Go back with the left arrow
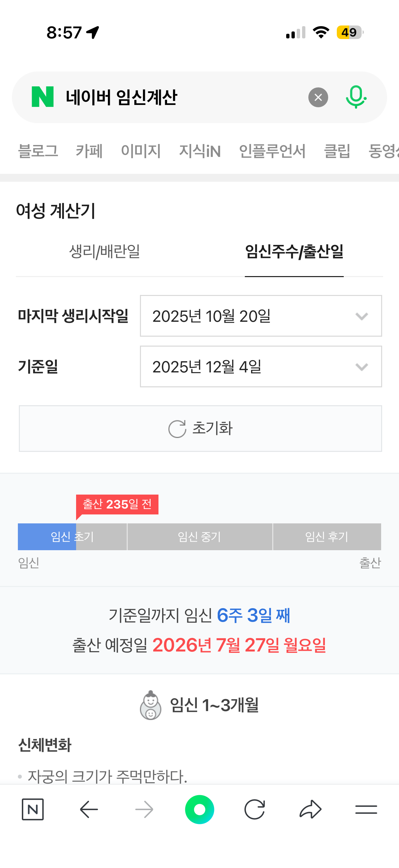The height and width of the screenshot is (868, 399). (x=89, y=809)
